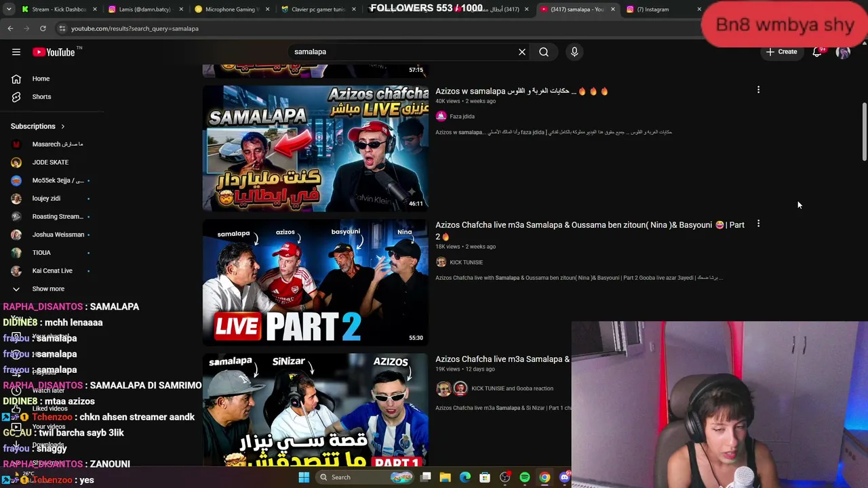Open the browser tab search dropdown
This screenshot has height=488, width=868.
[9, 9]
